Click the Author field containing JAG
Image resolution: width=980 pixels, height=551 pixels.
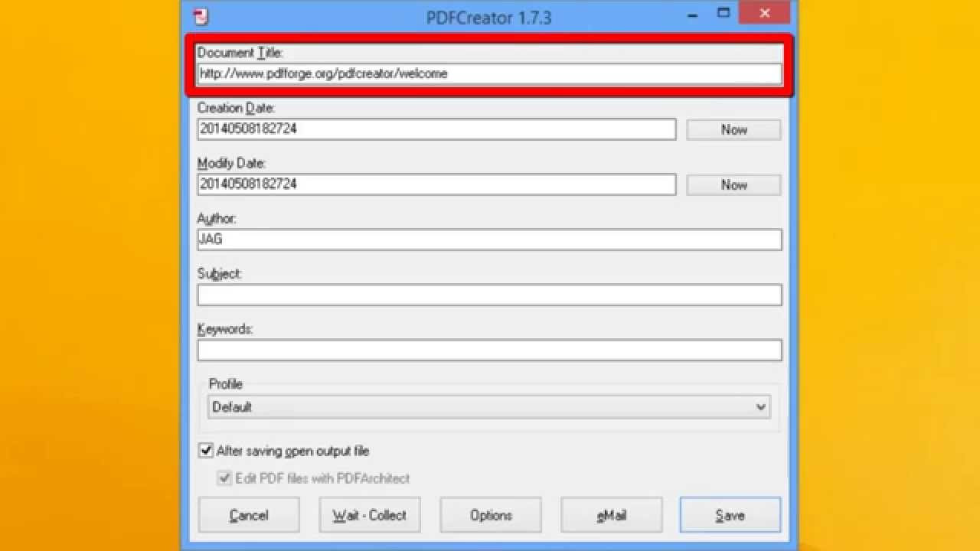point(489,239)
